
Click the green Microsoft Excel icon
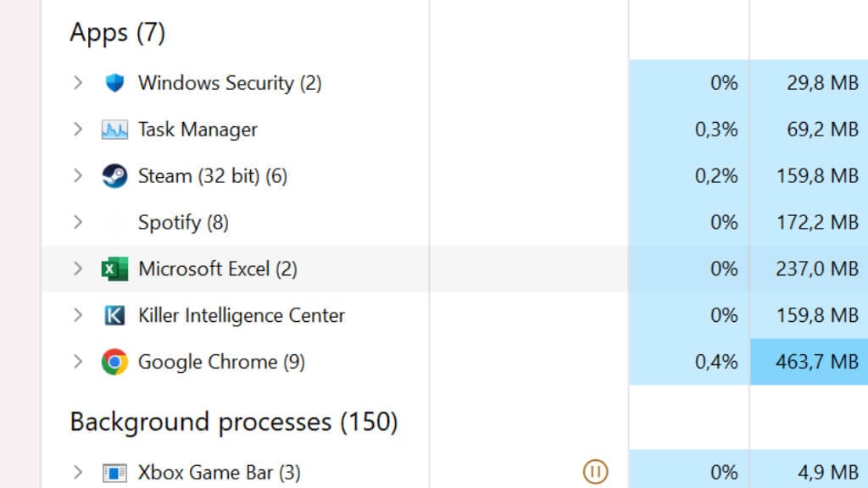[x=114, y=269]
